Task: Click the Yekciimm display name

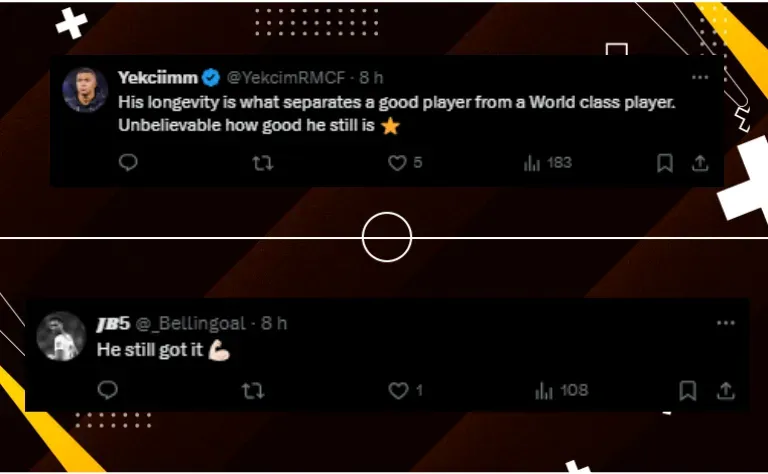Action: coord(158,77)
